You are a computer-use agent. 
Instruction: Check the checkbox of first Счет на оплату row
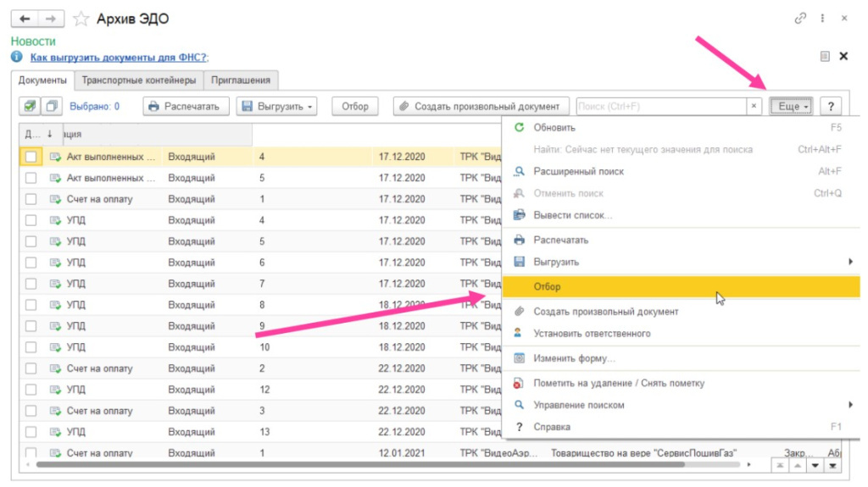31,199
